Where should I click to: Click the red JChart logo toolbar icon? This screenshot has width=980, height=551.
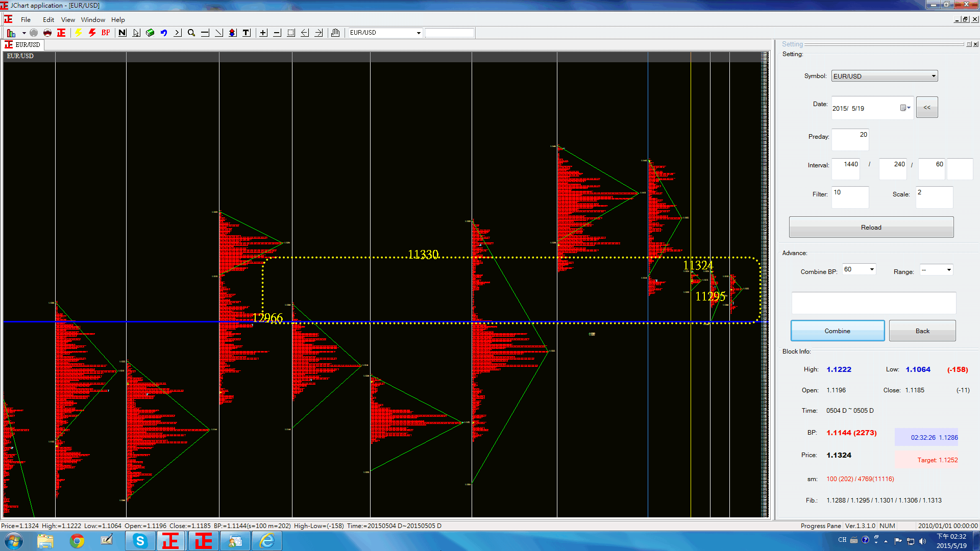click(x=61, y=33)
